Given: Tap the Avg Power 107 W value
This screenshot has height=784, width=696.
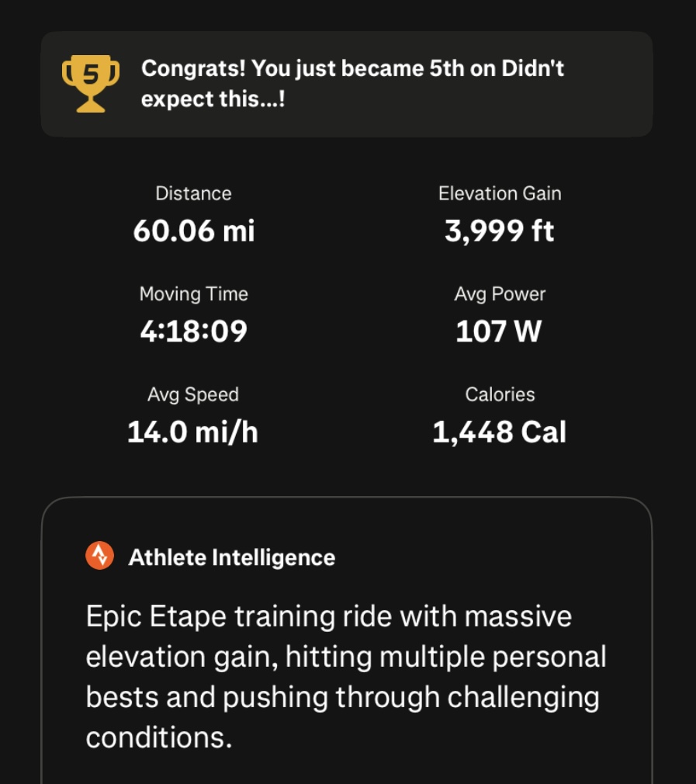Looking at the screenshot, I should tap(499, 331).
